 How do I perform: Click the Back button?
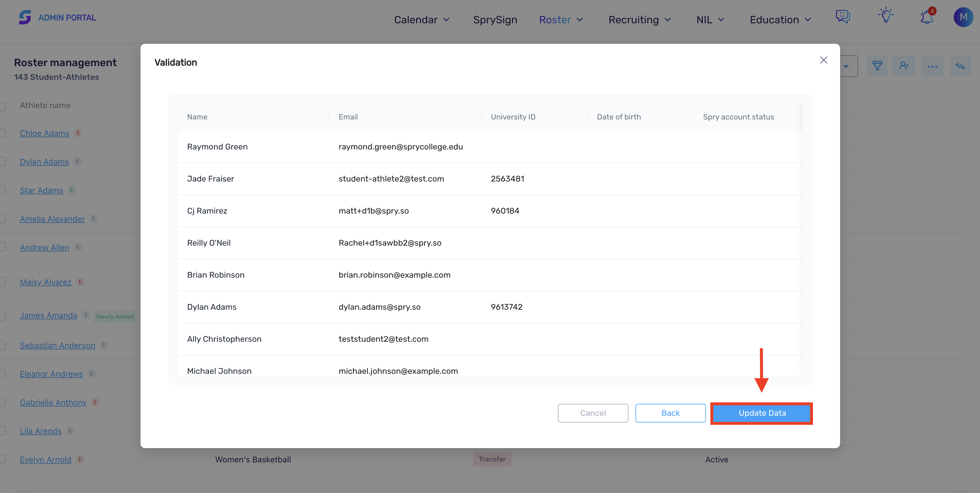point(670,413)
